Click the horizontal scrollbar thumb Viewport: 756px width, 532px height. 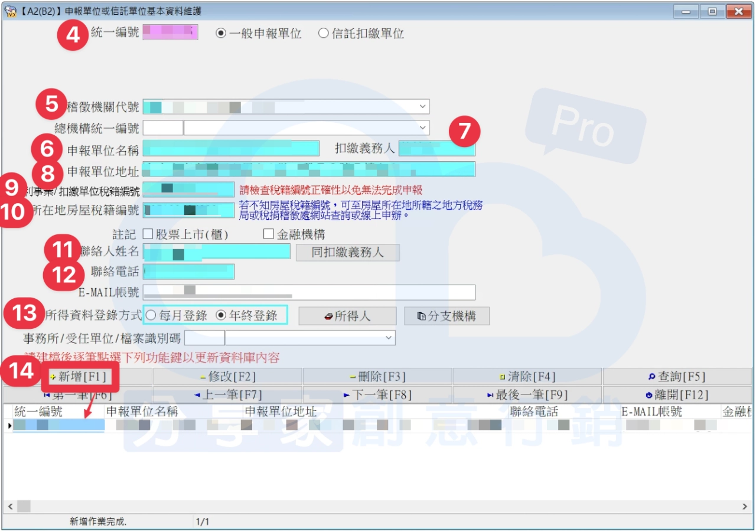24,507
